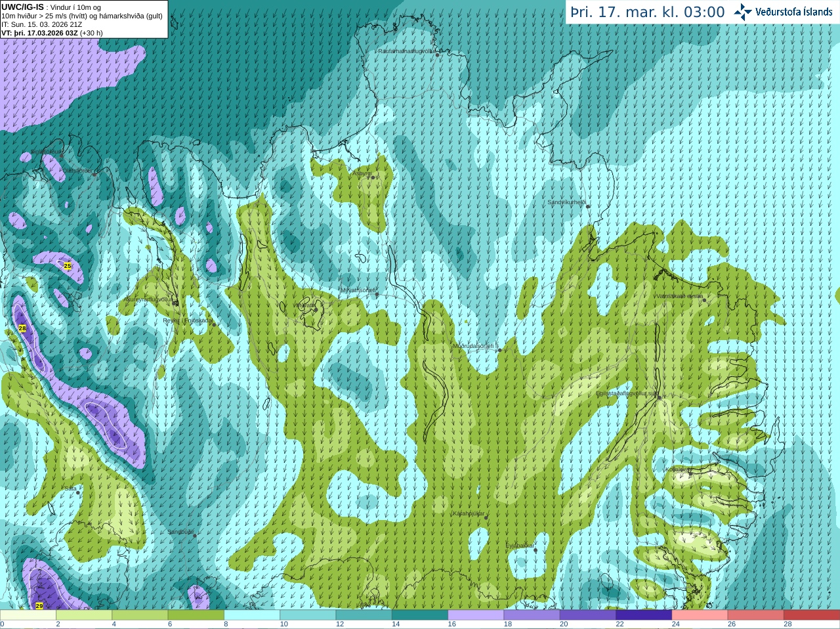This screenshot has width=840, height=629.
Task: Click the Siglufjörður station label
Action: pos(47,152)
